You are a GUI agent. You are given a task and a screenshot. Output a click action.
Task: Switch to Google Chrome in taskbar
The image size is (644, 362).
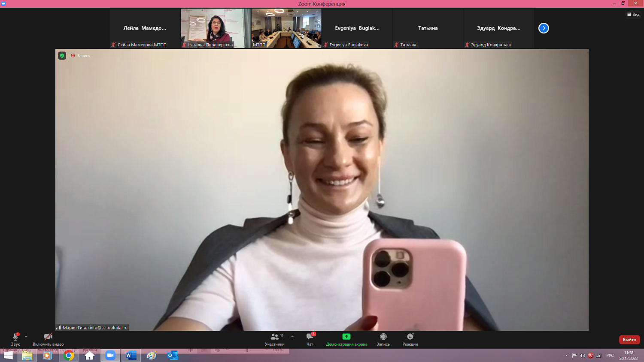coord(69,356)
